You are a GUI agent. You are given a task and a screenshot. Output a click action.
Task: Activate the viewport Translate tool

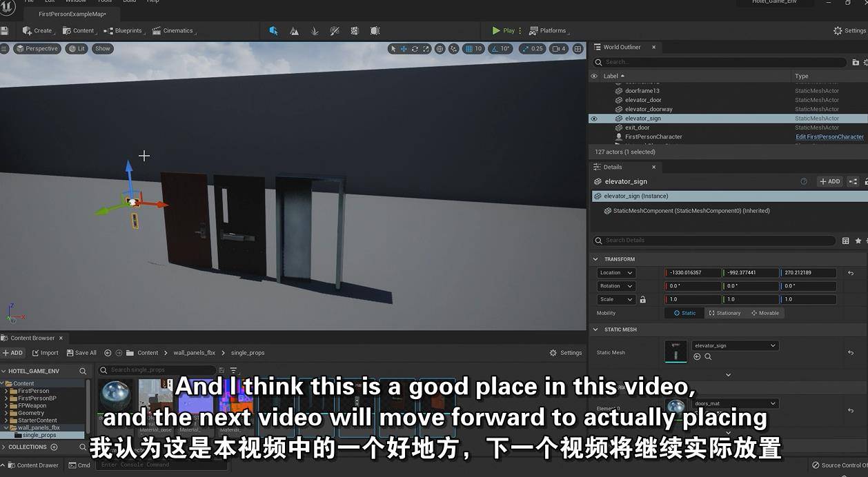click(x=404, y=48)
